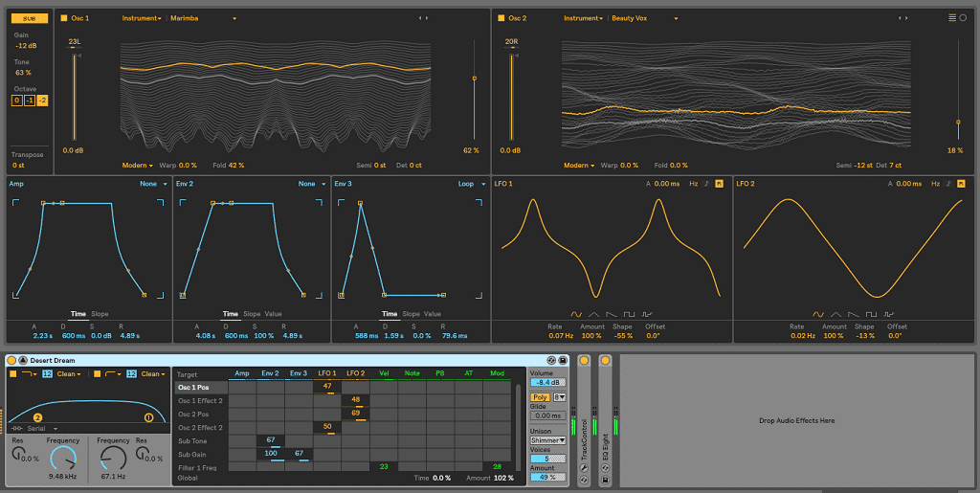This screenshot has height=493, width=980.
Task: Click Filter 1 Frequency 9.48 kHz knob
Action: click(x=63, y=459)
